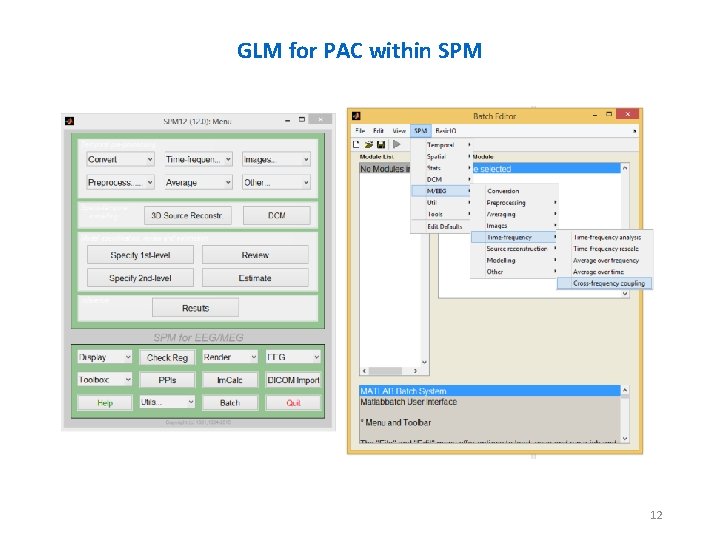Choose Average over time menu item

click(605, 272)
